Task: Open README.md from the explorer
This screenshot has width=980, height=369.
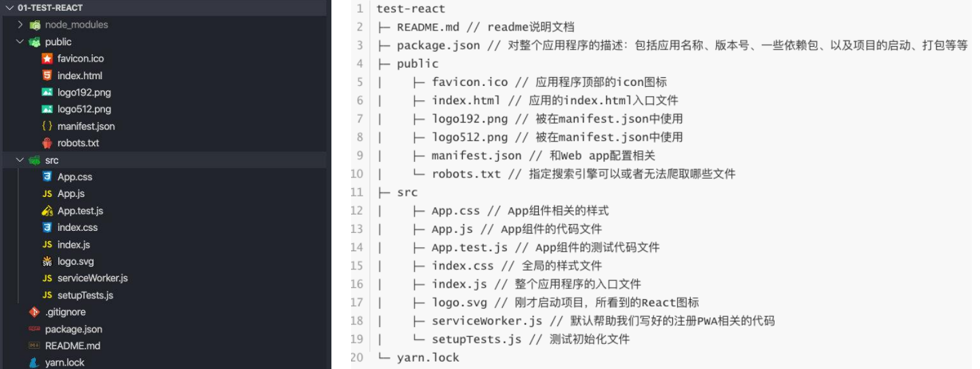Action: point(73,346)
